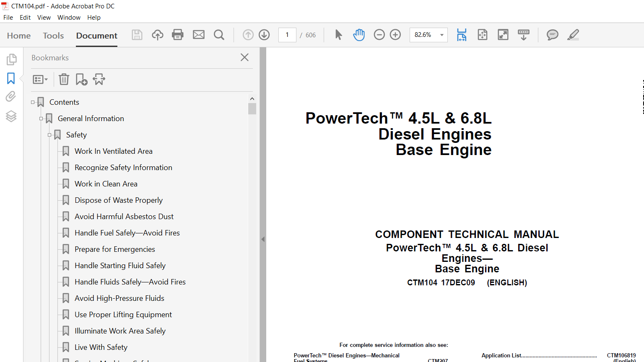
Task: Go to Dispose of Waste Properly bookmark
Action: [119, 200]
